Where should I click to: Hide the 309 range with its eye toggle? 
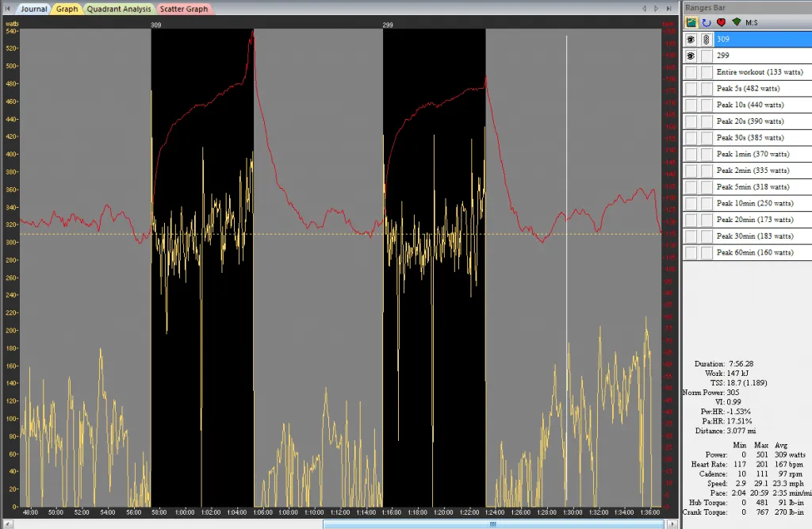pos(691,40)
